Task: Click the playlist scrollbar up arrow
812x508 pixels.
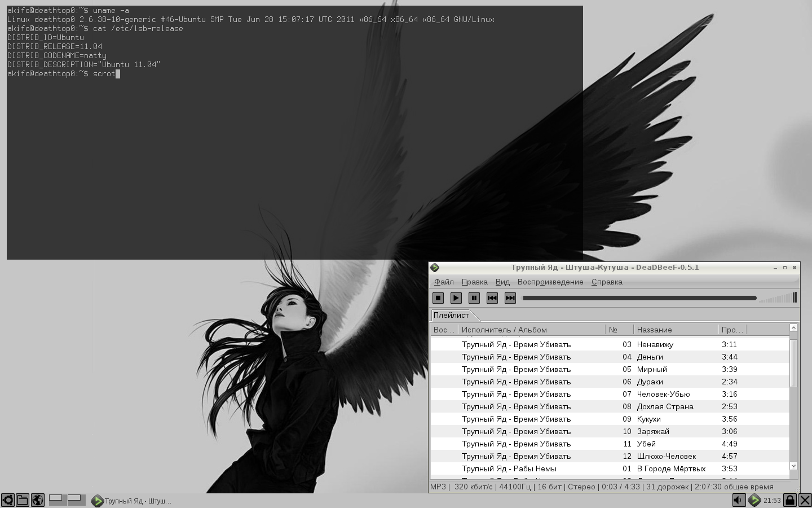Action: pyautogui.click(x=793, y=328)
